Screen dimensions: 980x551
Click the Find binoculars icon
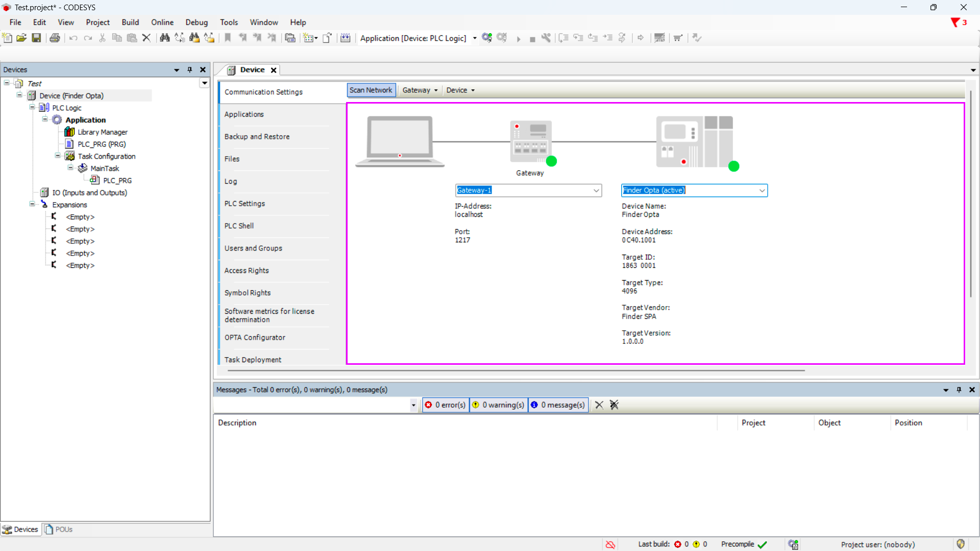click(164, 38)
